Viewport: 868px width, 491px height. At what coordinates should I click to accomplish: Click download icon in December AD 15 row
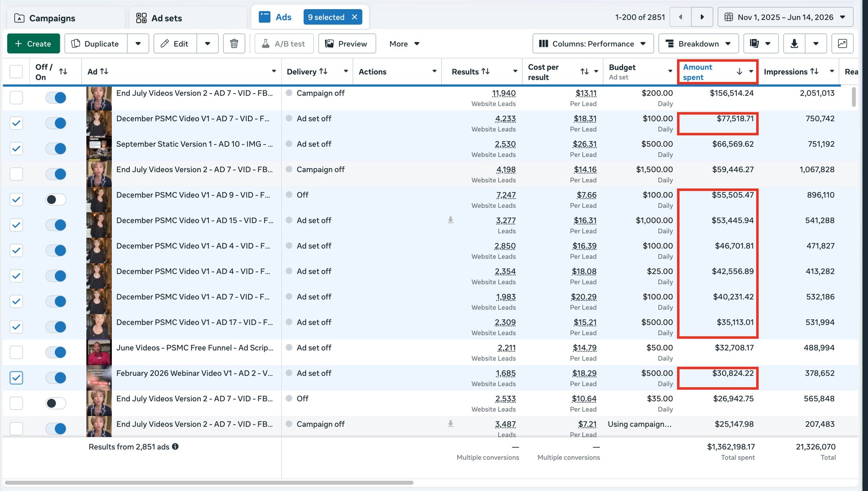[450, 220]
